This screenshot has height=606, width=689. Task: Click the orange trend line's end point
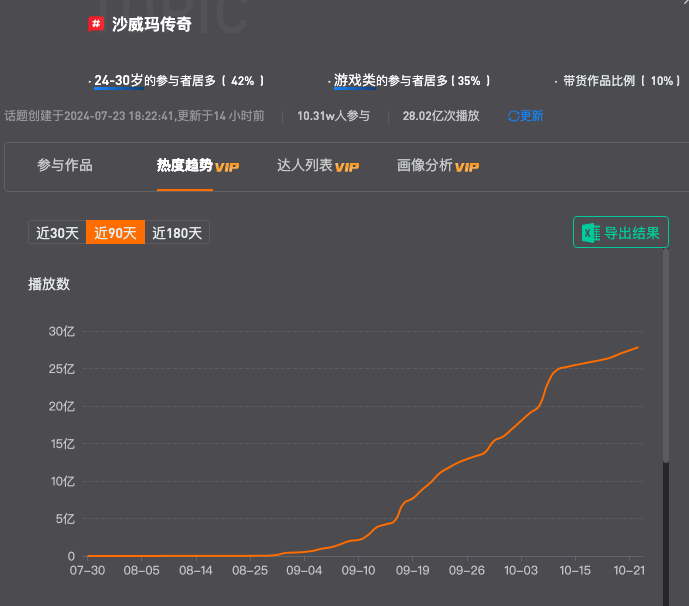(x=638, y=348)
